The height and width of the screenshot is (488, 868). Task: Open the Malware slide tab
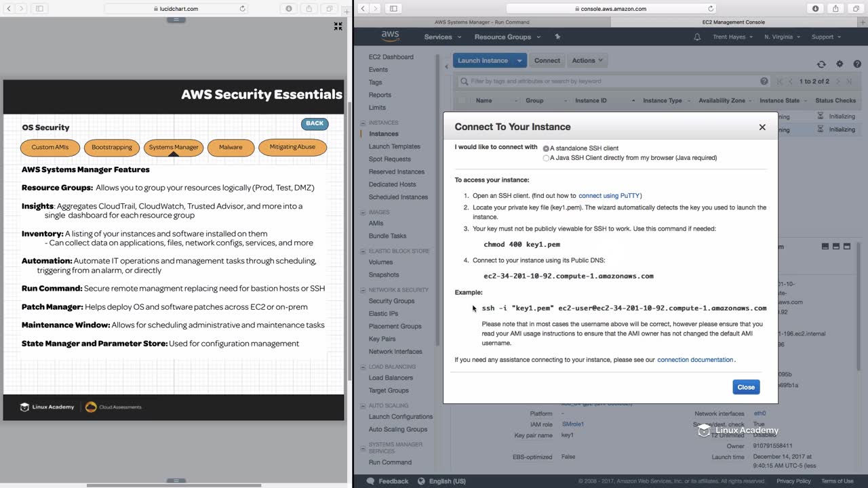pos(231,147)
